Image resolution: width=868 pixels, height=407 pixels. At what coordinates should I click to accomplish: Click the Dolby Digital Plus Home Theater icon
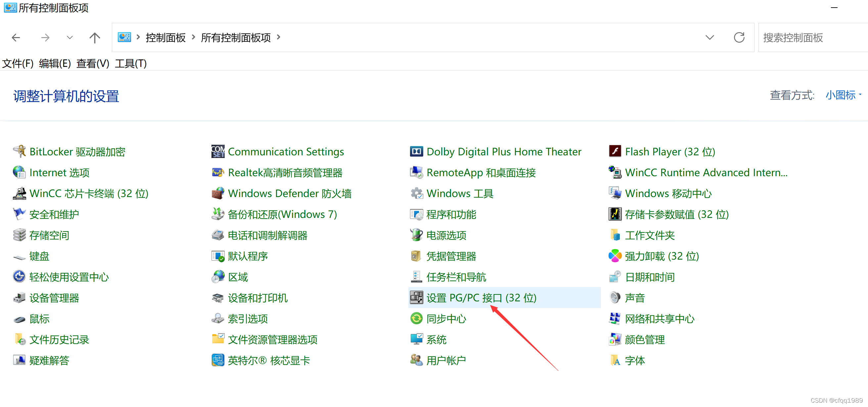417,151
